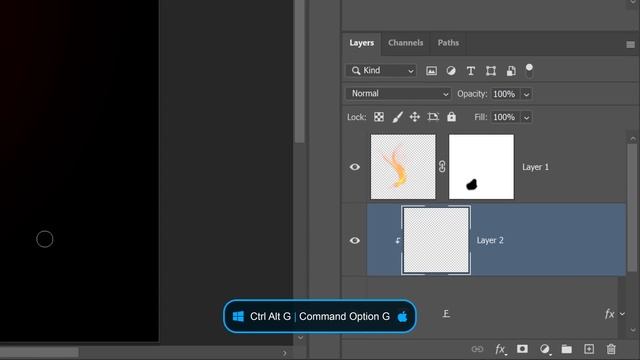The width and height of the screenshot is (640, 360).
Task: Create a new group folder
Action: click(567, 349)
